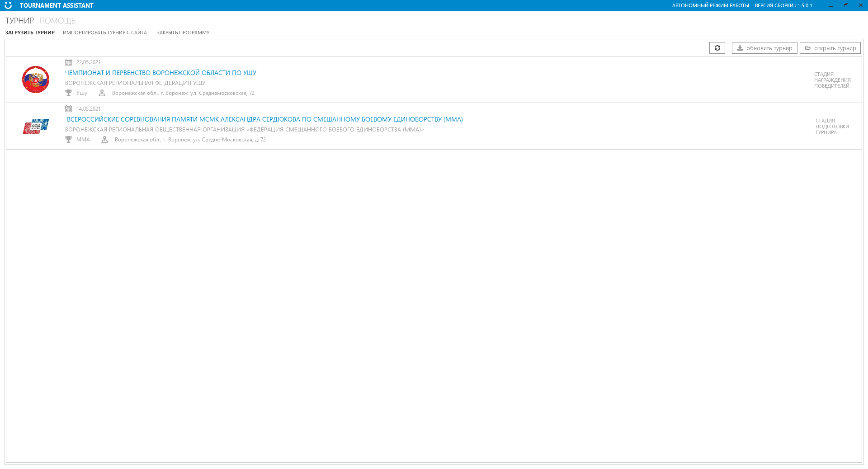The width and height of the screenshot is (868, 469).
Task: Click the refresh list icon button
Action: point(717,48)
